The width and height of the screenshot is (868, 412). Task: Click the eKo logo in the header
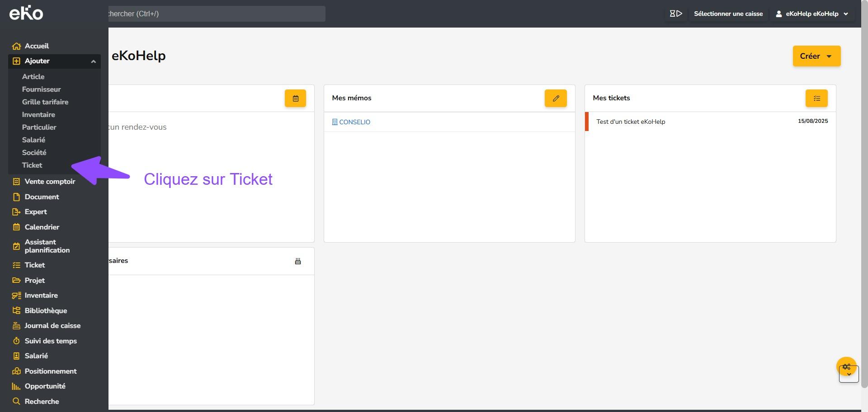tap(26, 14)
